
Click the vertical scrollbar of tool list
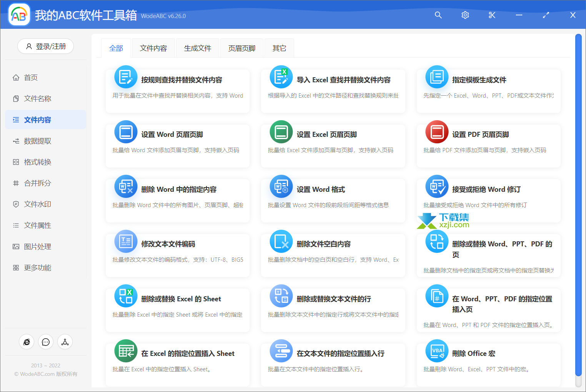(578, 205)
